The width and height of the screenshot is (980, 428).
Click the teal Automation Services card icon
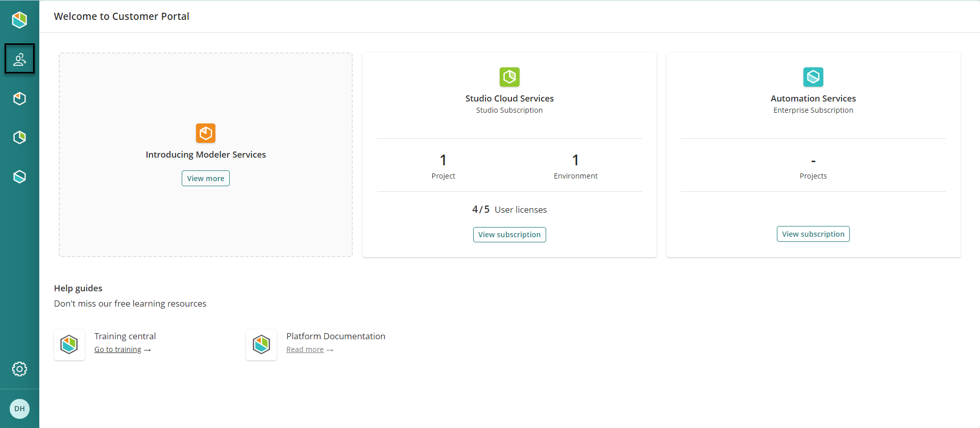click(813, 77)
